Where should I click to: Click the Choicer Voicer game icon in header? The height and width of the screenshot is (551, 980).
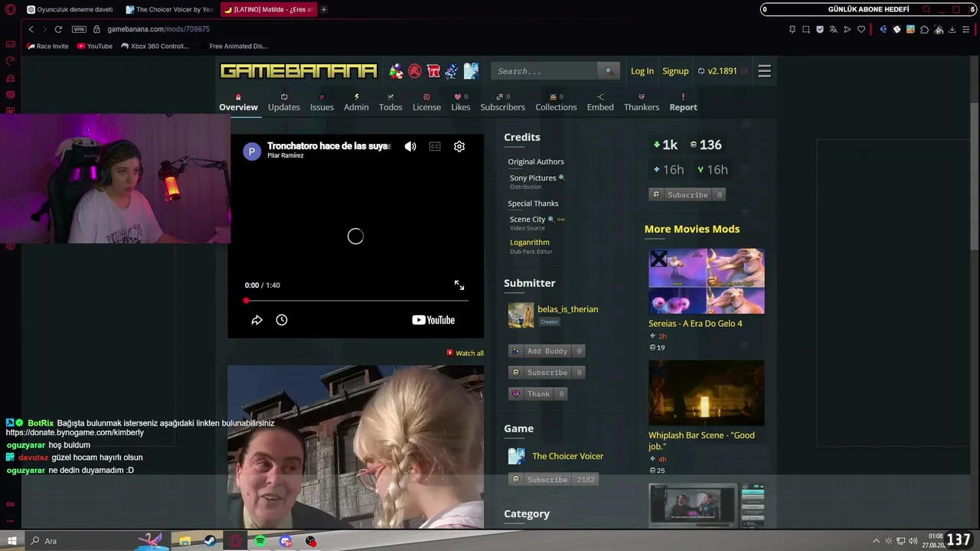click(x=470, y=71)
